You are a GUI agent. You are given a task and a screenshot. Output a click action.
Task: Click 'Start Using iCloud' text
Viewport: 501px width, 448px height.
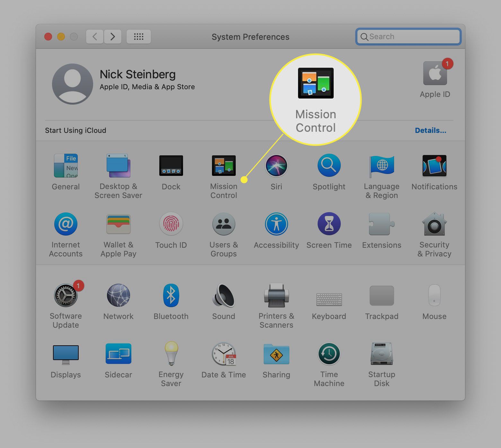coord(75,130)
